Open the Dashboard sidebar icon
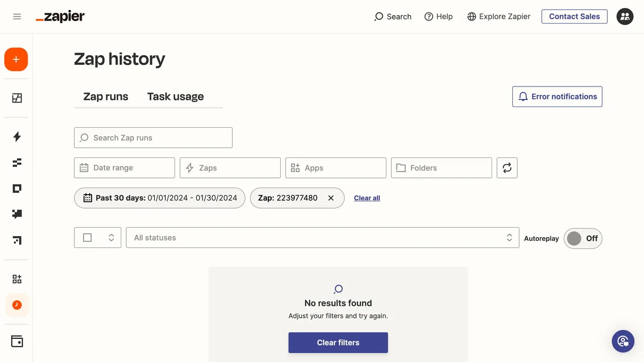 click(17, 98)
